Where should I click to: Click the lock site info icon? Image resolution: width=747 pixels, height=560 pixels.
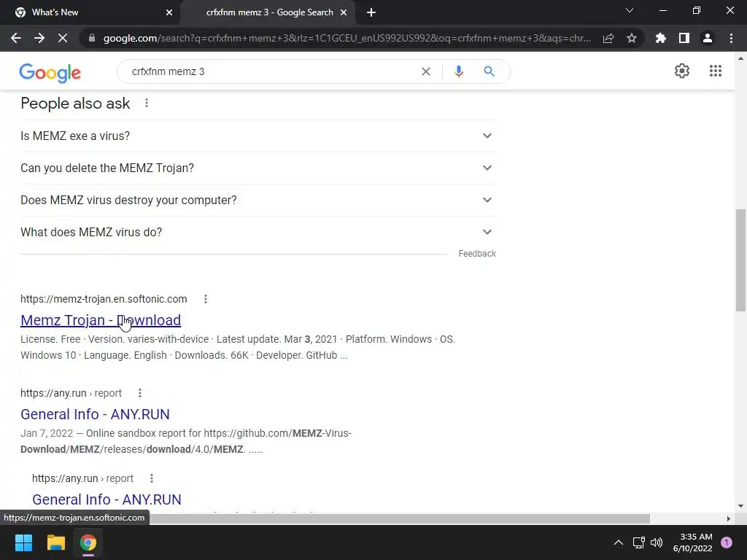(x=92, y=38)
